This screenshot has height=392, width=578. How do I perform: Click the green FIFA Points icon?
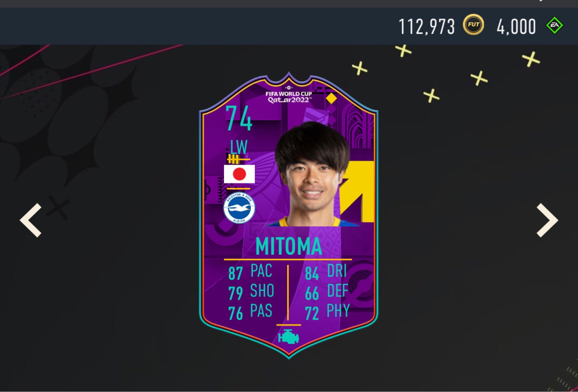pyautogui.click(x=555, y=25)
